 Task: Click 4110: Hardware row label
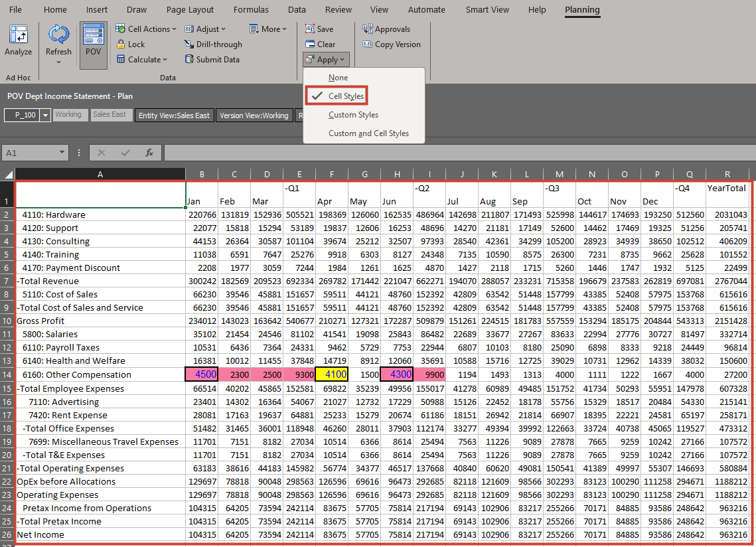(54, 214)
